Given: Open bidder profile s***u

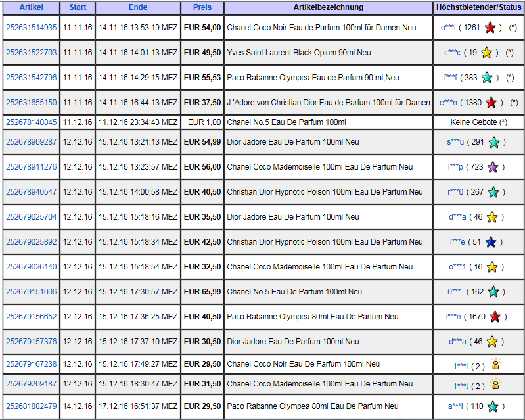Looking at the screenshot, I should point(455,142).
